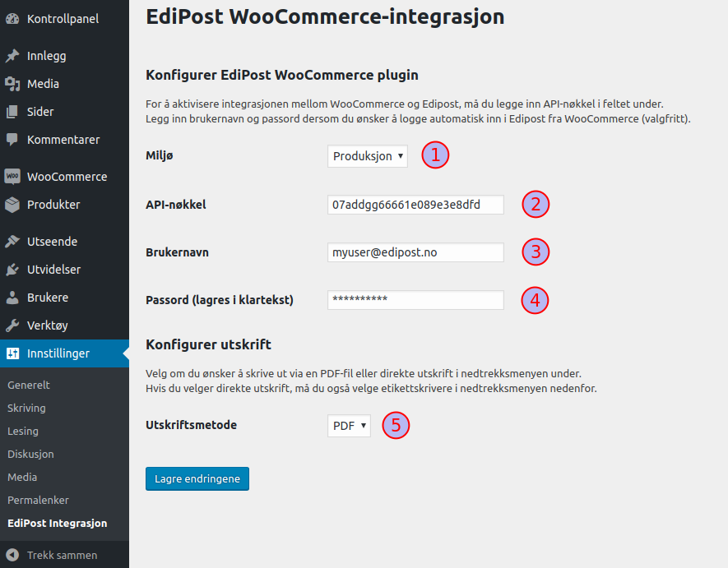The image size is (728, 568).
Task: Click the Utskriftsmetode field label
Action: [192, 425]
